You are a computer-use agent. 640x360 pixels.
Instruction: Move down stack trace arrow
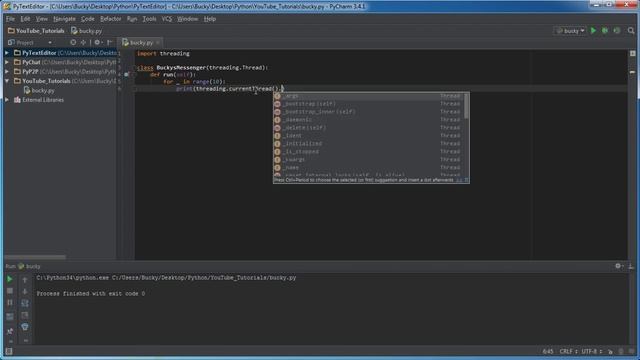[25, 291]
